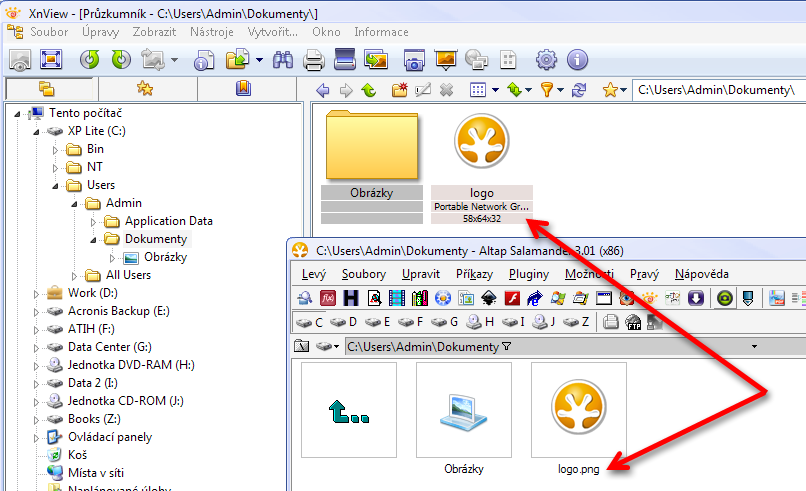
Task: Open the Nástroje menu in XnView
Action: (x=212, y=32)
